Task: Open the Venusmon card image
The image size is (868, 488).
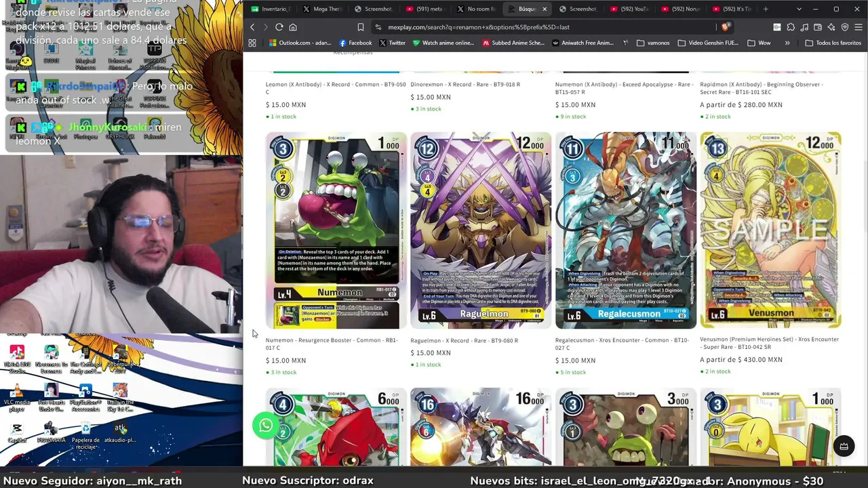Action: click(770, 230)
